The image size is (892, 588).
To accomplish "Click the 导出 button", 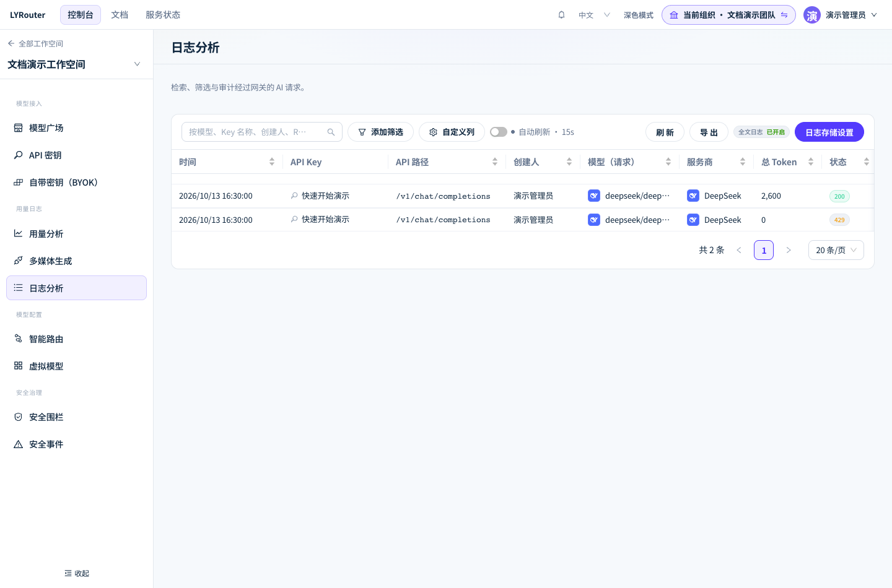I will pyautogui.click(x=709, y=132).
